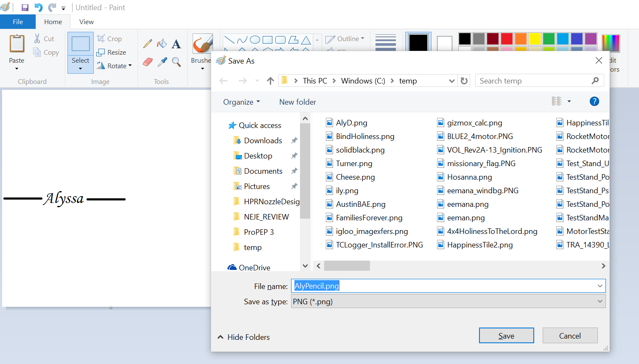Close the Save As dialog
The image size is (639, 364).
599,61
